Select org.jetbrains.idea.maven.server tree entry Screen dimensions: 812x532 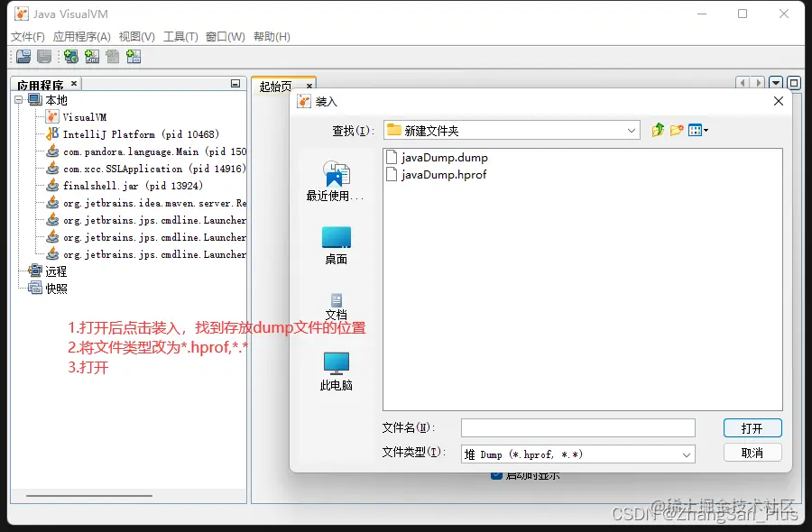[154, 203]
